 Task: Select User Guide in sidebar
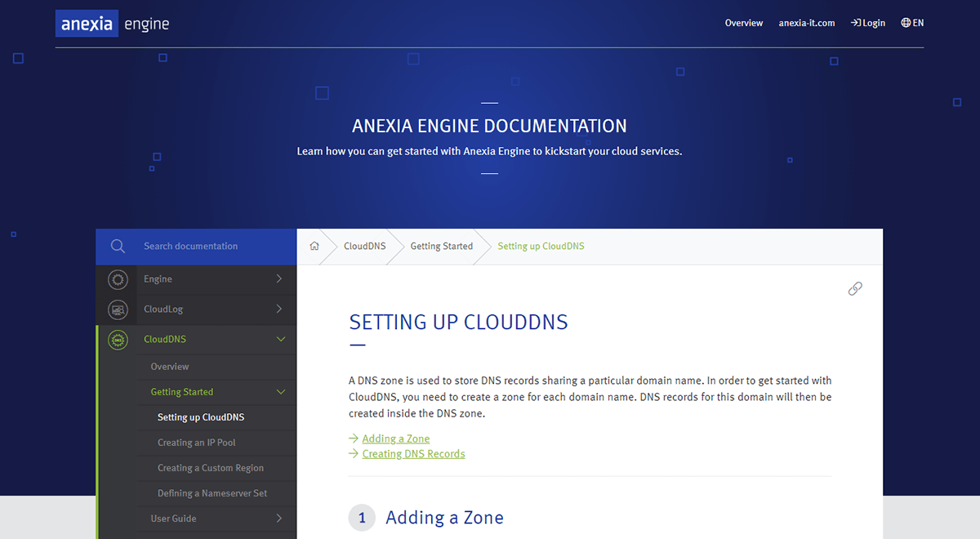(173, 519)
